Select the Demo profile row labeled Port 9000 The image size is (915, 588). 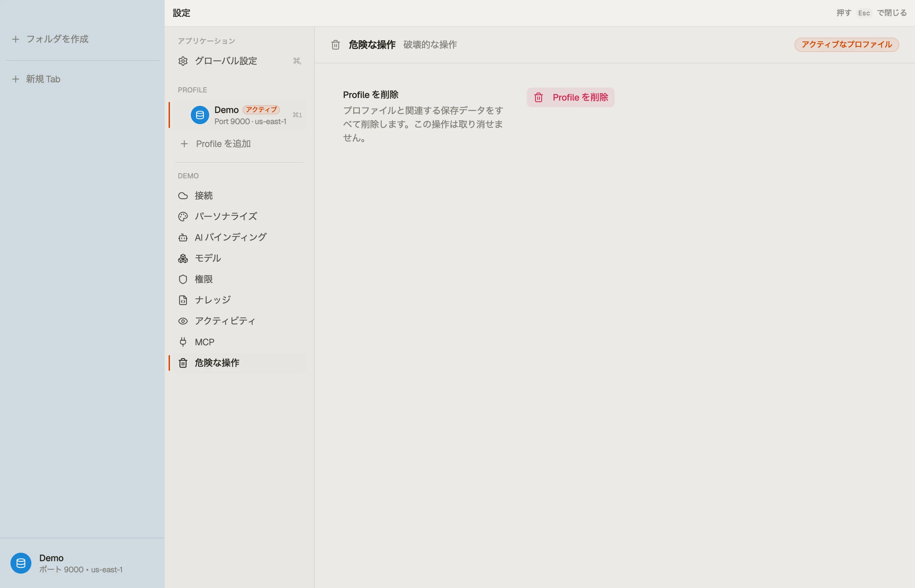click(x=240, y=115)
